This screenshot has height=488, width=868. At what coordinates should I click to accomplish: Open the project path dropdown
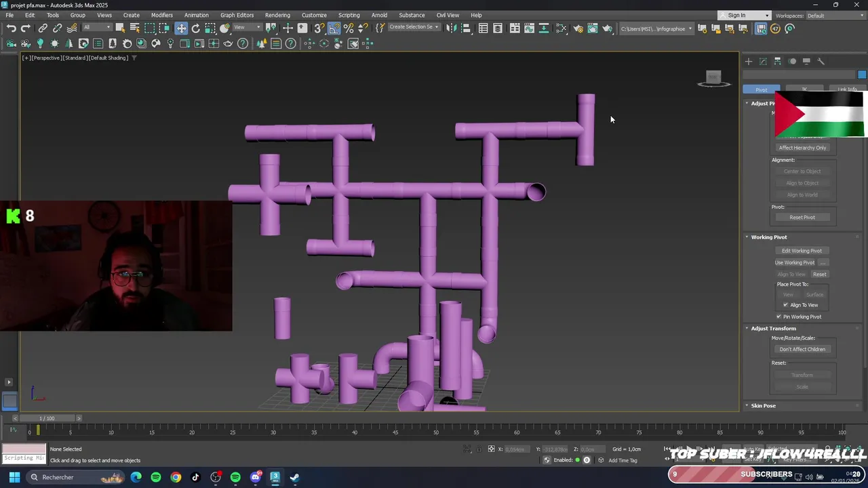[x=657, y=28]
